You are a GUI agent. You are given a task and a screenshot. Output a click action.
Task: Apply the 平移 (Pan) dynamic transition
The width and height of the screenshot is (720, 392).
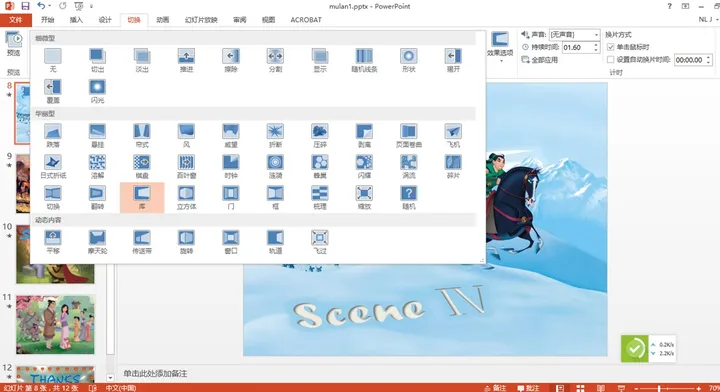click(53, 242)
